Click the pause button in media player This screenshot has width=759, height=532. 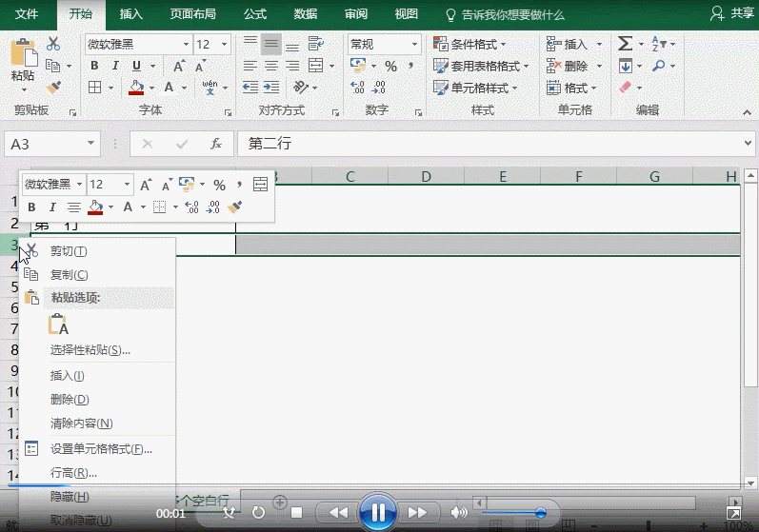click(378, 512)
